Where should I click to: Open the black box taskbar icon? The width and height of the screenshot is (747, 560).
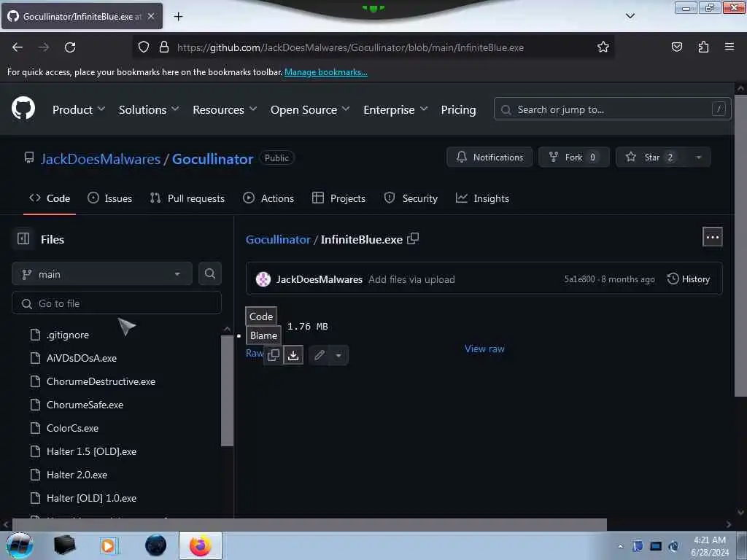point(64,545)
